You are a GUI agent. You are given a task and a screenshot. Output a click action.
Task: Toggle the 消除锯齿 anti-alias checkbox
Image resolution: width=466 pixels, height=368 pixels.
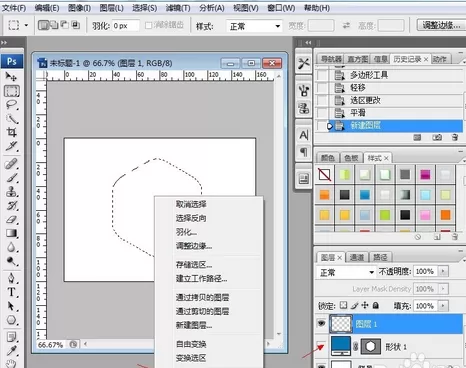tap(149, 25)
